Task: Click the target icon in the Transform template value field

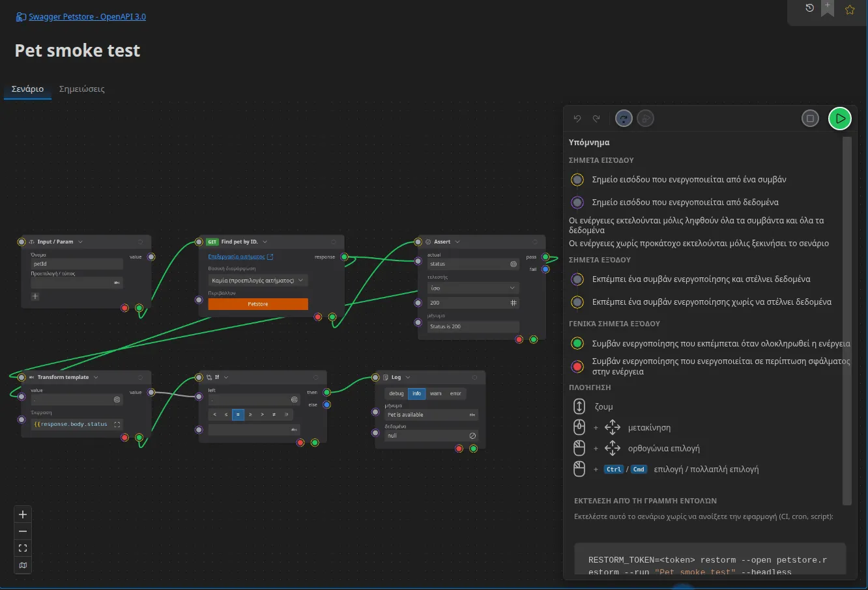Action: pyautogui.click(x=117, y=400)
